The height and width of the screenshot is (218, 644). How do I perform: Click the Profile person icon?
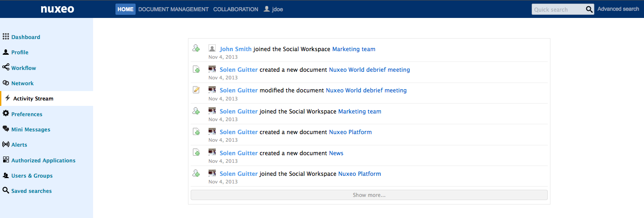click(6, 52)
